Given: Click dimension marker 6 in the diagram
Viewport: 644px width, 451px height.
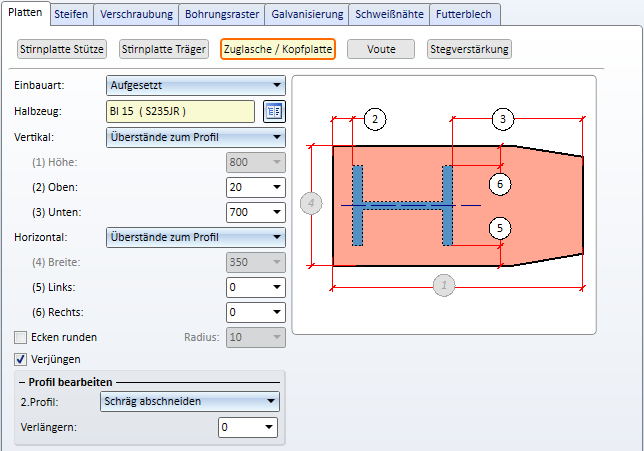Looking at the screenshot, I should coord(500,183).
